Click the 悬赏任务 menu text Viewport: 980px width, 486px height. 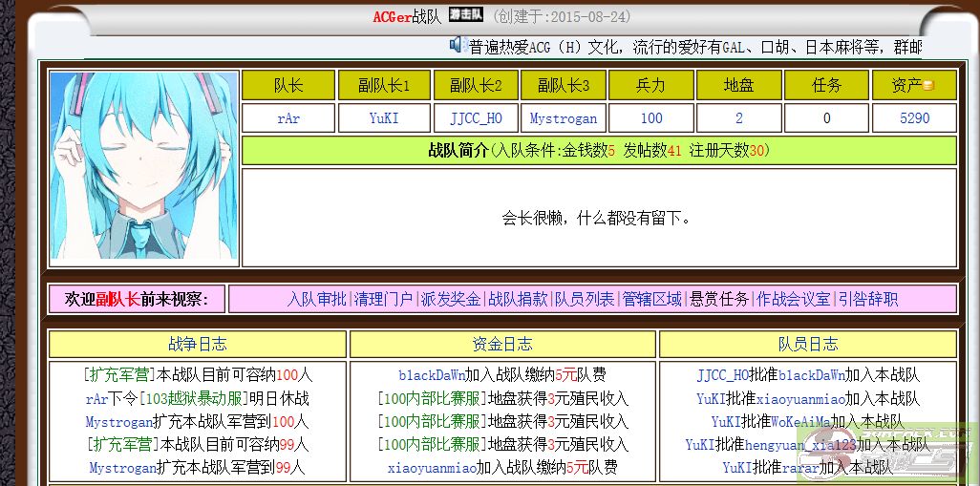718,299
